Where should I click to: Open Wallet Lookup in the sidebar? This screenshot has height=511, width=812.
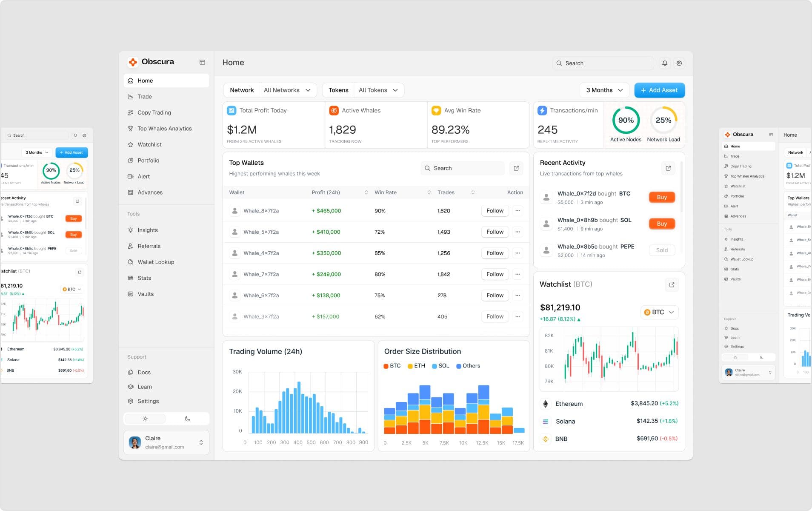tap(166, 262)
